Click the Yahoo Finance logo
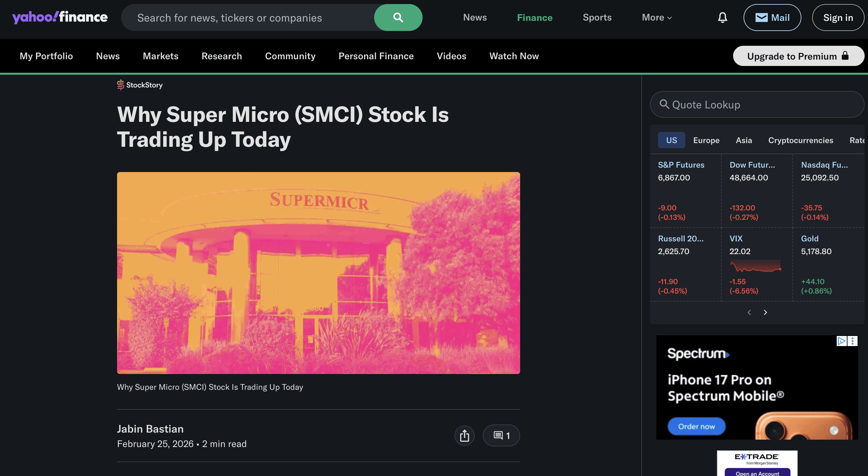868x476 pixels. 60,17
